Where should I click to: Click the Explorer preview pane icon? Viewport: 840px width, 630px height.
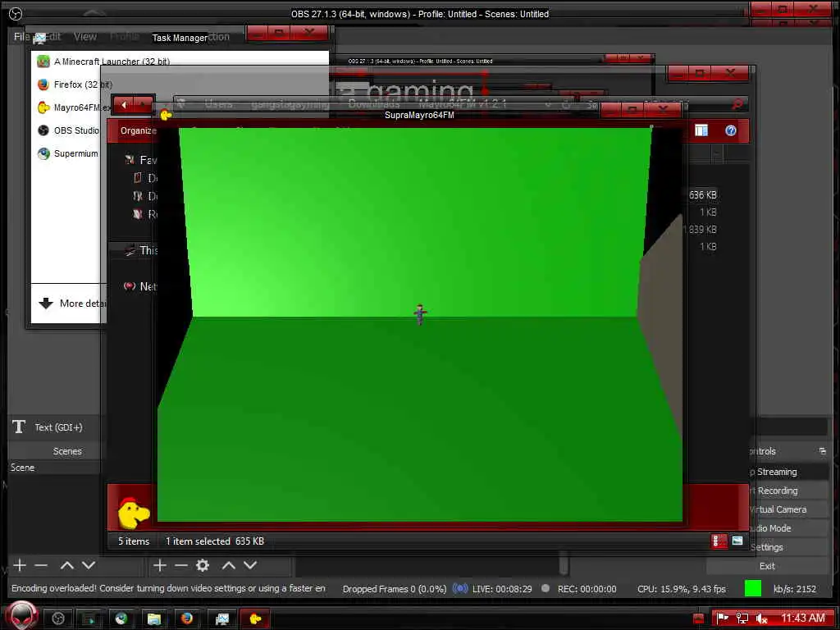click(701, 130)
